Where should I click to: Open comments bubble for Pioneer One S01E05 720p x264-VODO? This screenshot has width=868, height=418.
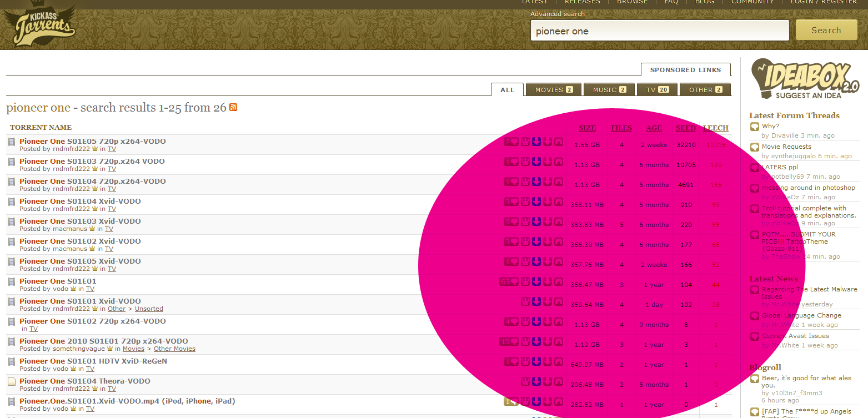(511, 142)
